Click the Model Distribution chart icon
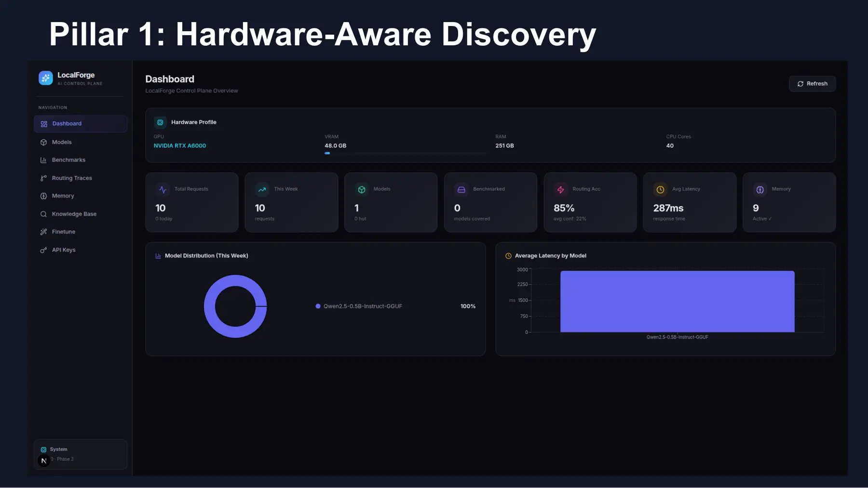868x488 pixels. [158, 256]
